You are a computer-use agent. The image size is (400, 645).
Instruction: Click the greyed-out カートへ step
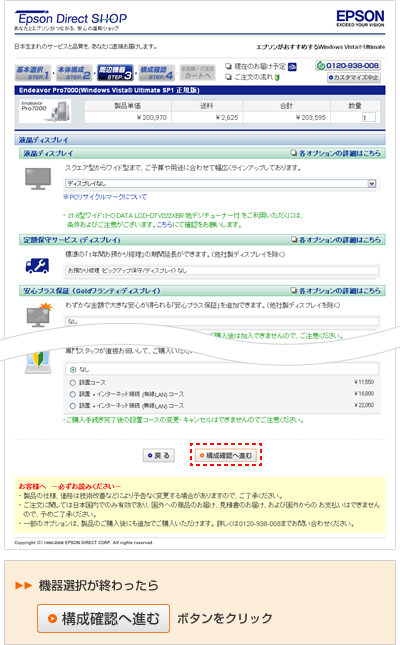198,72
